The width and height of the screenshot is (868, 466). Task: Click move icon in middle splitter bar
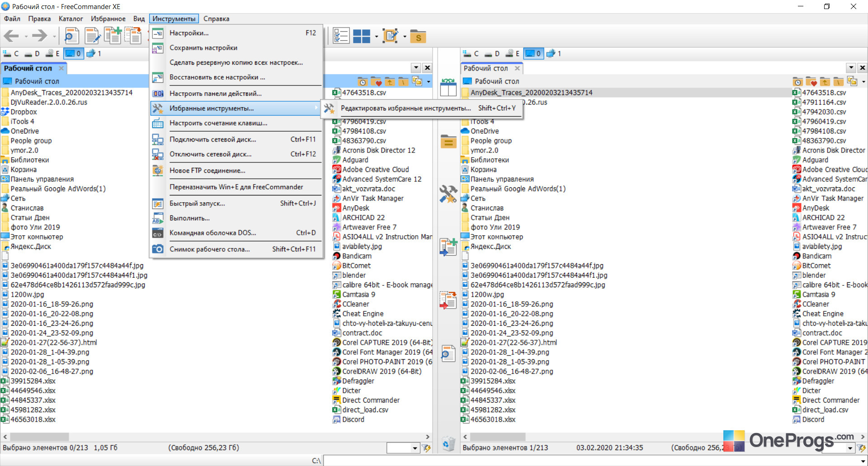click(448, 300)
